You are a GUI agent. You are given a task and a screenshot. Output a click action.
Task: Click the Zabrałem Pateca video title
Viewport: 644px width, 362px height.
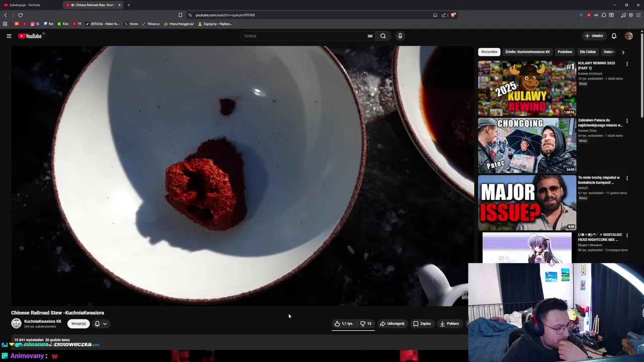[x=600, y=123]
